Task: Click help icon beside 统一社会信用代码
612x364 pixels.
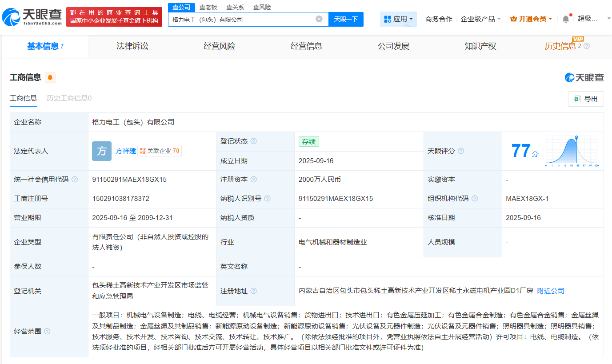Action: [75, 180]
